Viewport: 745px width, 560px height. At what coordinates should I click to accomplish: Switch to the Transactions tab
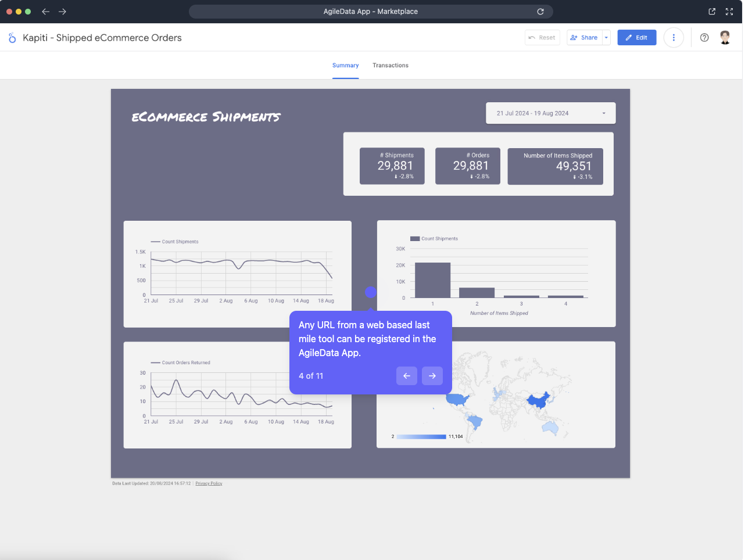390,65
